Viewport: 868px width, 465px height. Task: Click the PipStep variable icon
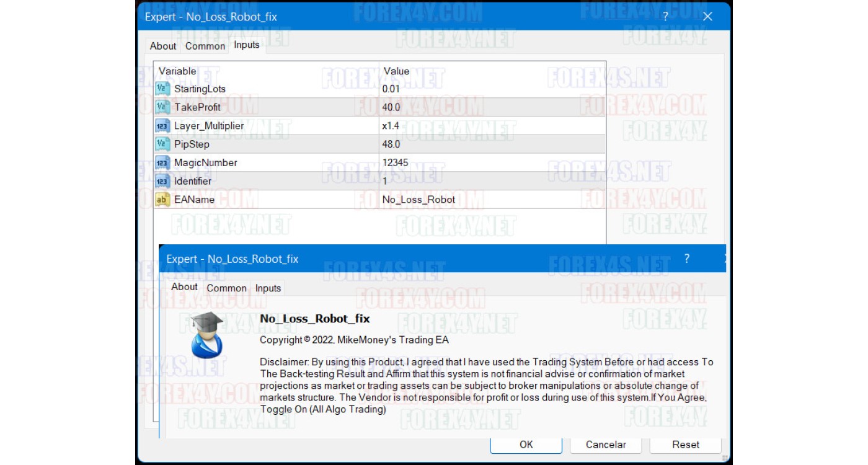pyautogui.click(x=162, y=144)
